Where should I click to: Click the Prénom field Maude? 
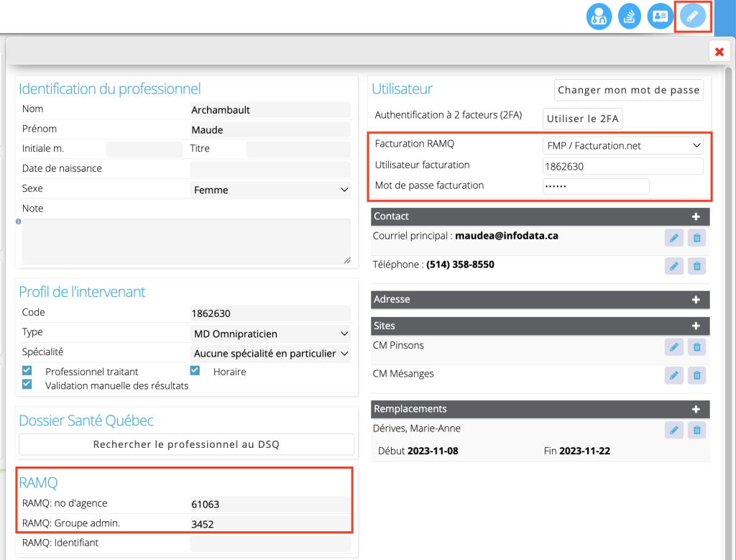click(270, 130)
